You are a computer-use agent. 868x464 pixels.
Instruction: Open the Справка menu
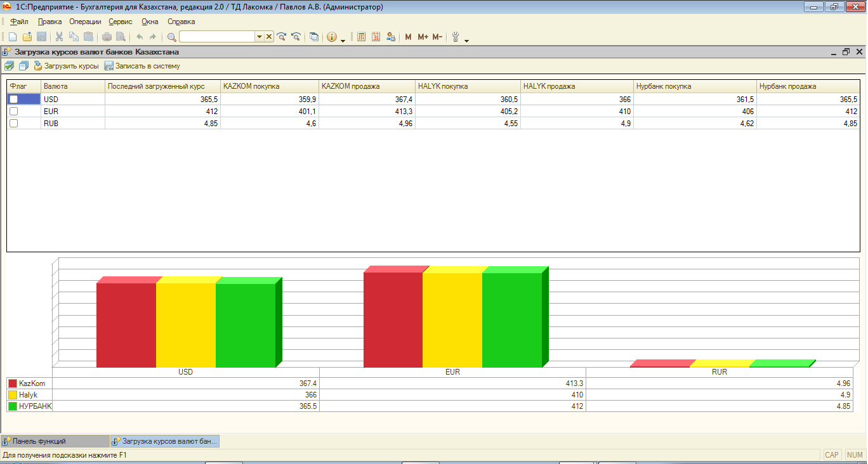tap(181, 22)
